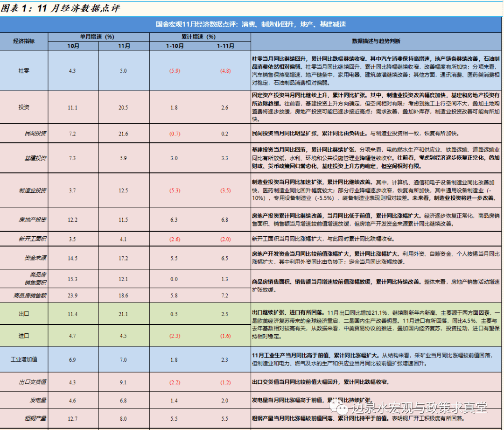
Task: Click the '累计增速 (%)' header
Action: (198, 37)
